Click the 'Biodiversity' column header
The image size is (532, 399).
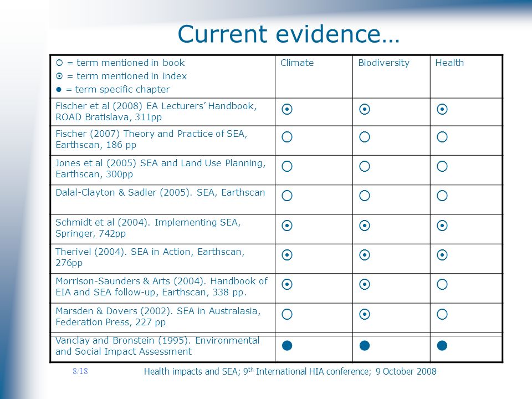pyautogui.click(x=383, y=63)
